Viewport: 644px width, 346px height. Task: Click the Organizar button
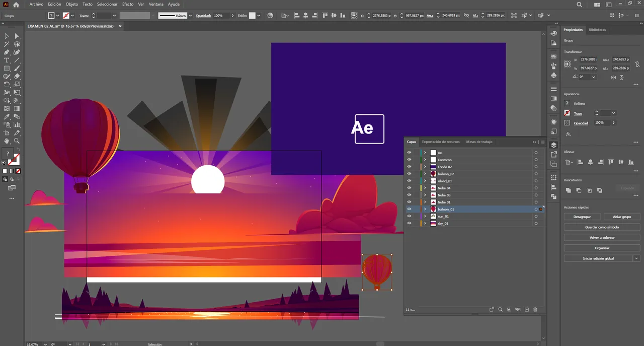[602, 248]
